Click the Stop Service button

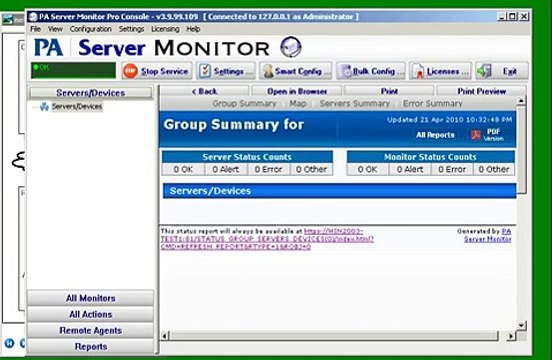point(157,71)
